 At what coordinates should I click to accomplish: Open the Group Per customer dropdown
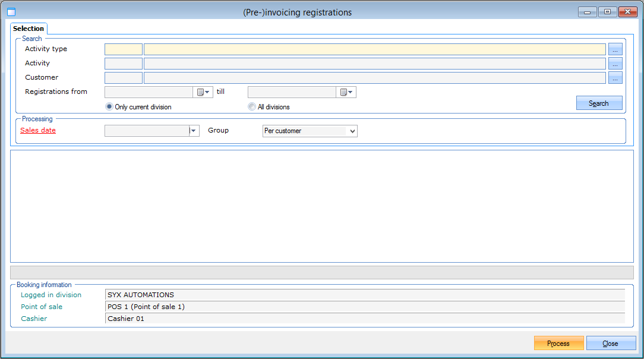tap(352, 131)
